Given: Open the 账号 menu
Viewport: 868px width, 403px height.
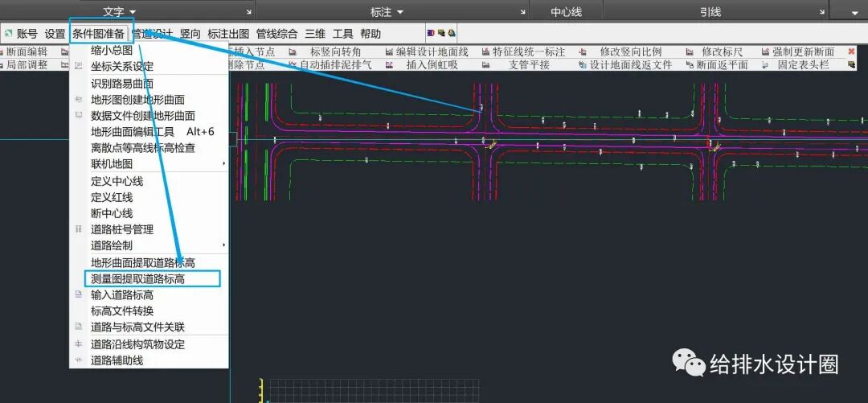Looking at the screenshot, I should pyautogui.click(x=27, y=34).
